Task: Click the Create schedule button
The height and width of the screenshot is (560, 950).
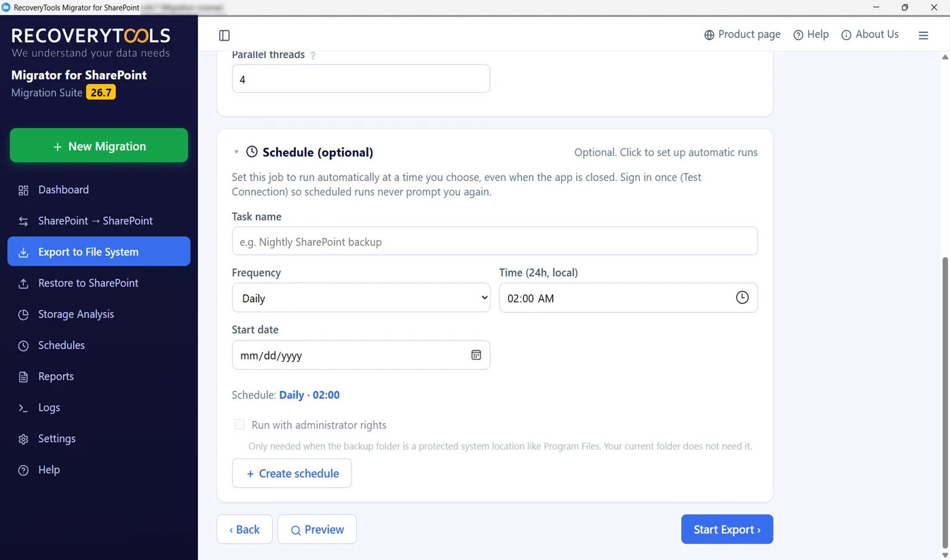Action: (292, 473)
